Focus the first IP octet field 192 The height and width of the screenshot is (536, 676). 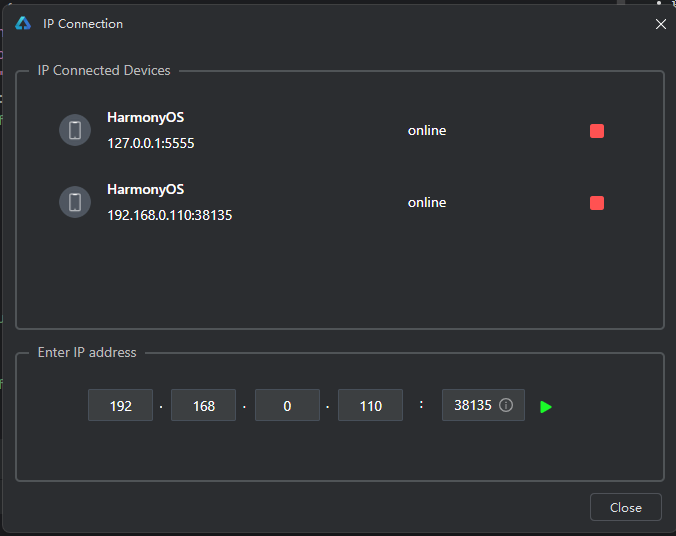[120, 405]
